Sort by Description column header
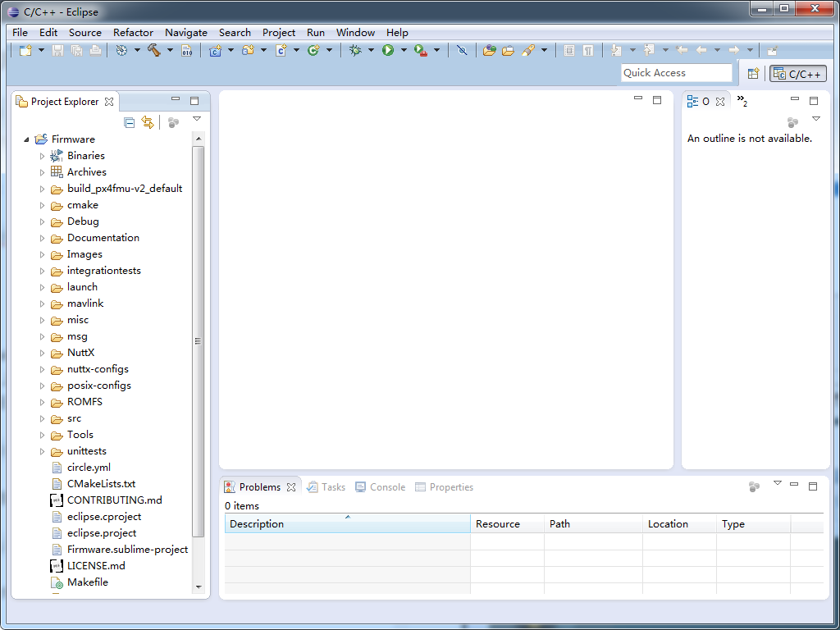This screenshot has width=840, height=630. click(347, 524)
